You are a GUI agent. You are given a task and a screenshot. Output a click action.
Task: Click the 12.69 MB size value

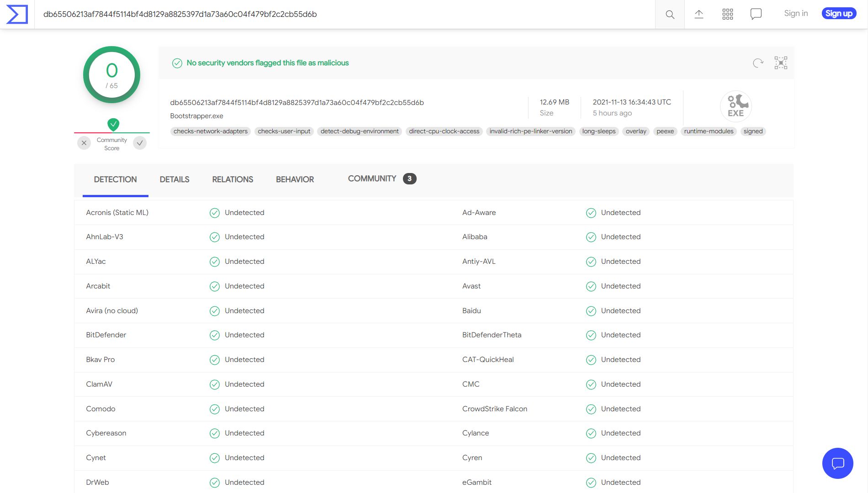555,102
